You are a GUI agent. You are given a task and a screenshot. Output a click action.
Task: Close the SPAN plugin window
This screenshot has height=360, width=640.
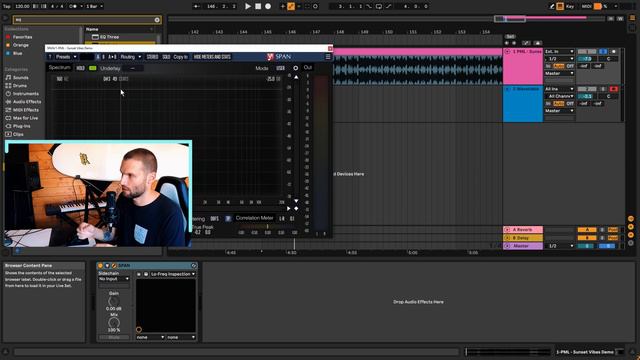point(330,48)
